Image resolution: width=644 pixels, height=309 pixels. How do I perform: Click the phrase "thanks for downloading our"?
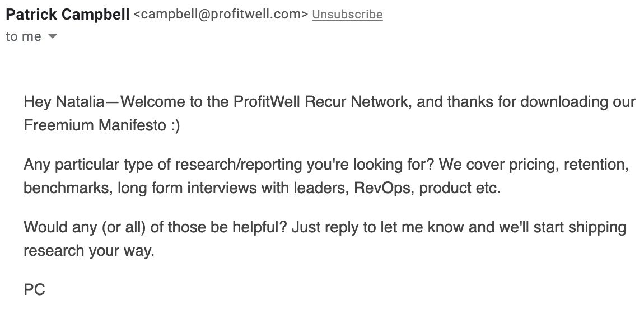542,101
